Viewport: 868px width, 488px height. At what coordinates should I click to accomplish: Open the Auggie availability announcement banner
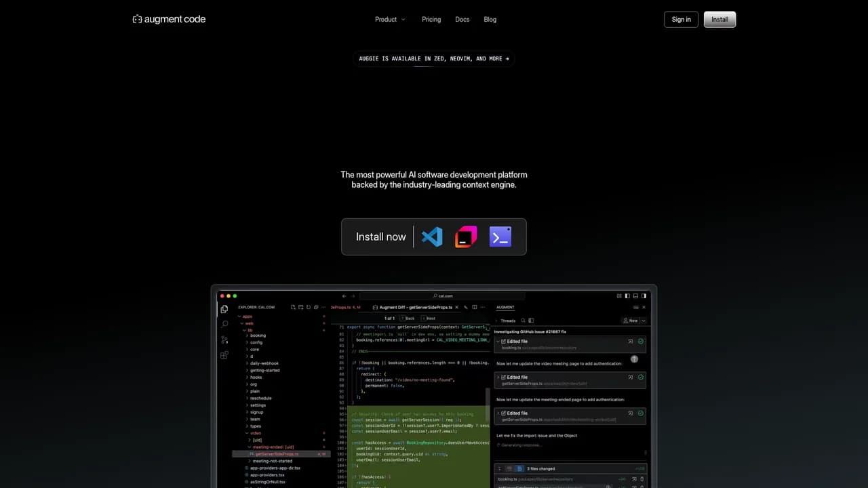434,58
